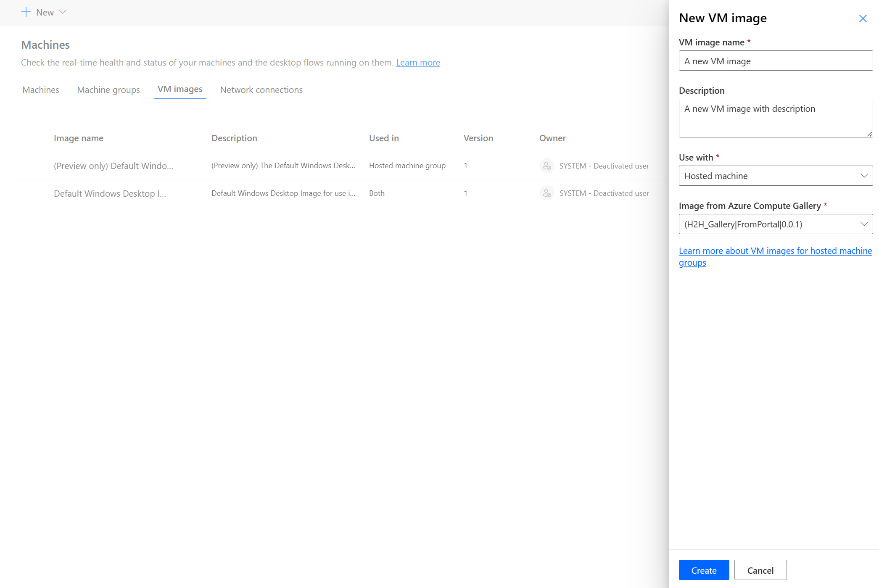Screen dimensions: 879x588
Task: Click learn more about VM images link
Action: [775, 256]
